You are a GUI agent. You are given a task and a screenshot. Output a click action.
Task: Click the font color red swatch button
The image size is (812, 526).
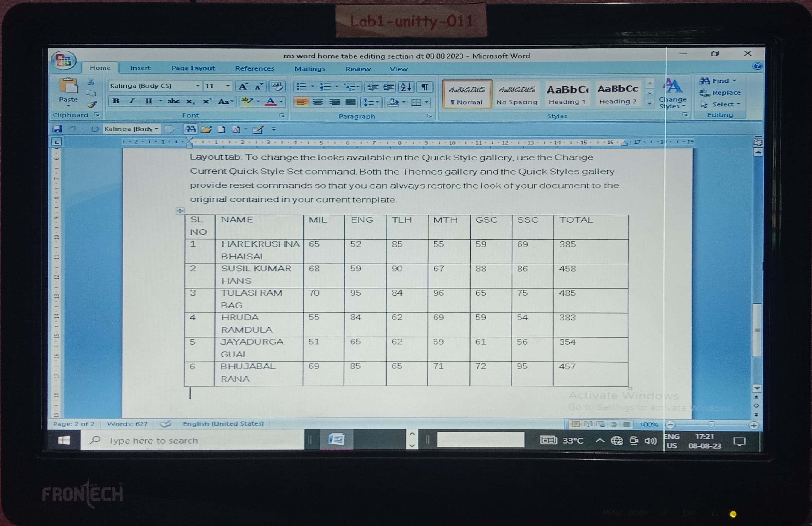click(271, 101)
